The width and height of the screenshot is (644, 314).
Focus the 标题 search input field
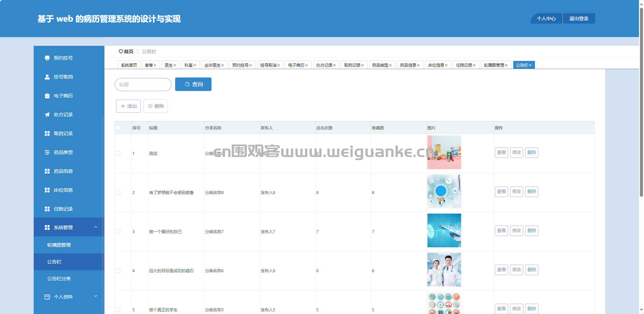(143, 85)
